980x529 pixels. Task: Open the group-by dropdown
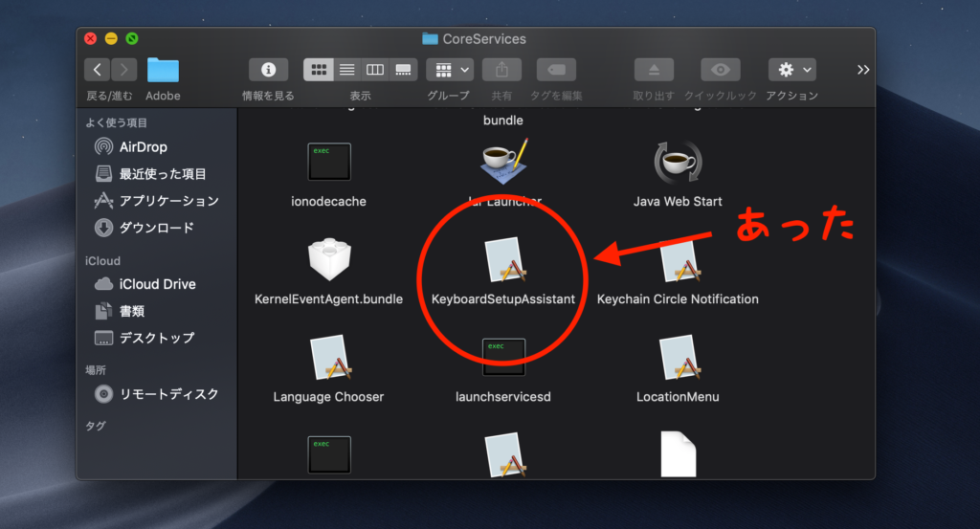450,69
